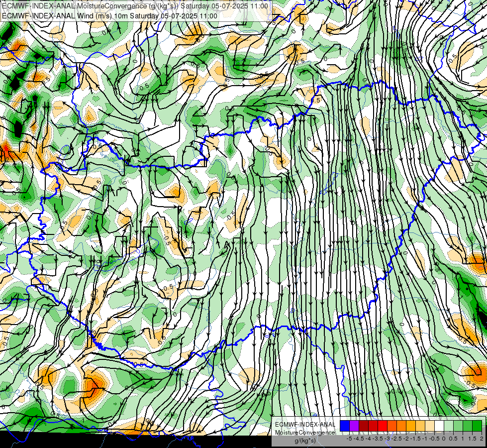Click the palest green swatch 0 to 0.5

coord(449,426)
